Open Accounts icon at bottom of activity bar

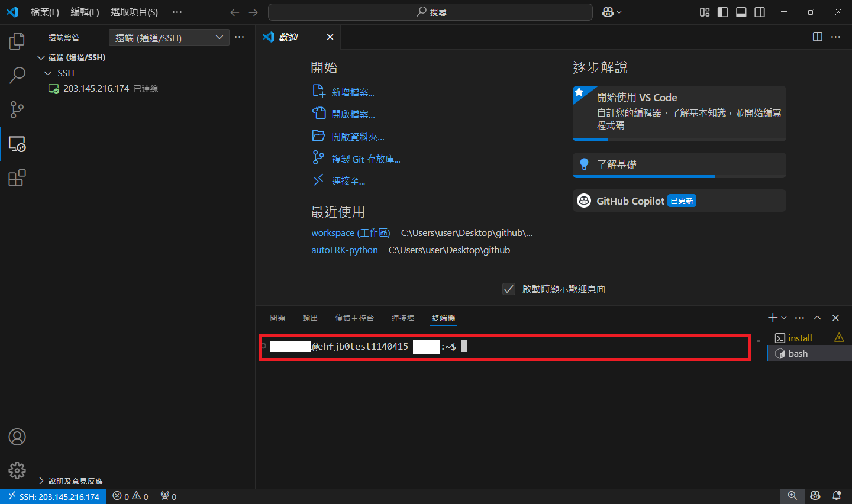tap(17, 437)
